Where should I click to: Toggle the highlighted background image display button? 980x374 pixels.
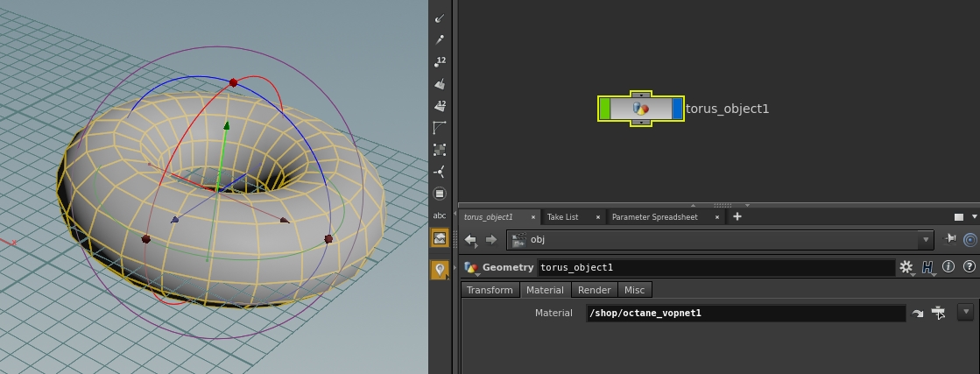(440, 237)
